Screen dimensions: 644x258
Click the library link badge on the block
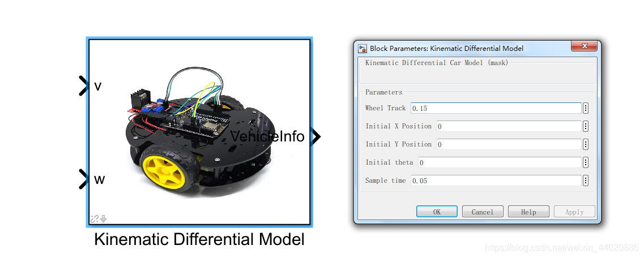coord(95,219)
